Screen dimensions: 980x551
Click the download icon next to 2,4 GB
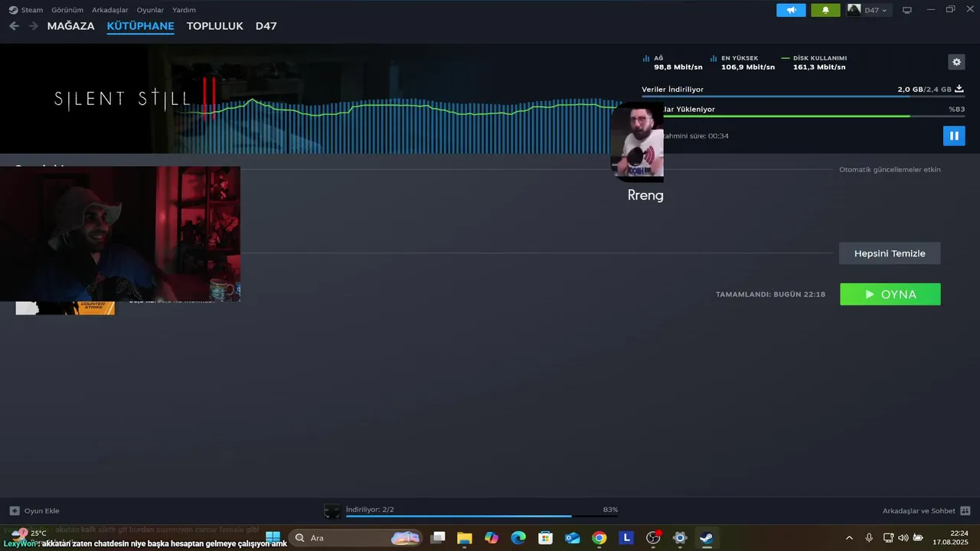pos(959,89)
